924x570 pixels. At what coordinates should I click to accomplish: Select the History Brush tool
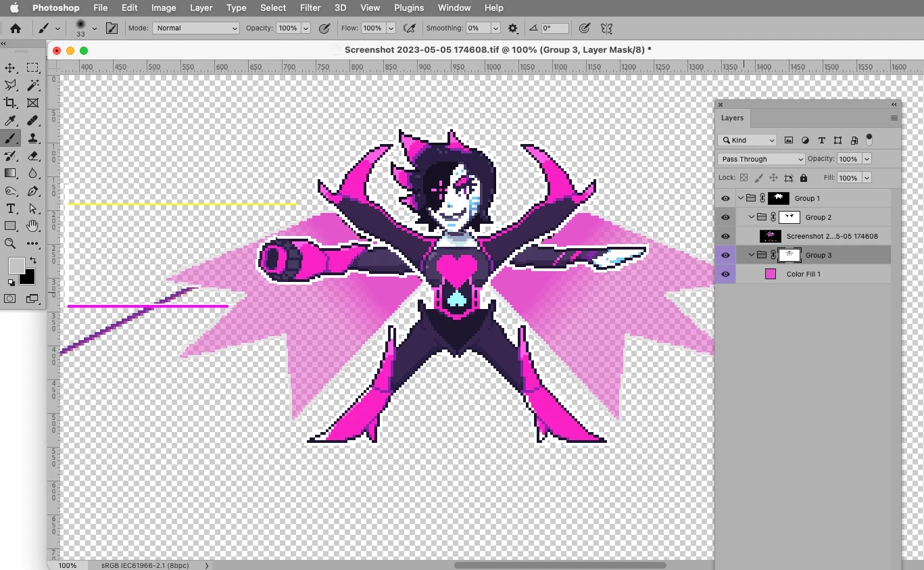coord(11,156)
